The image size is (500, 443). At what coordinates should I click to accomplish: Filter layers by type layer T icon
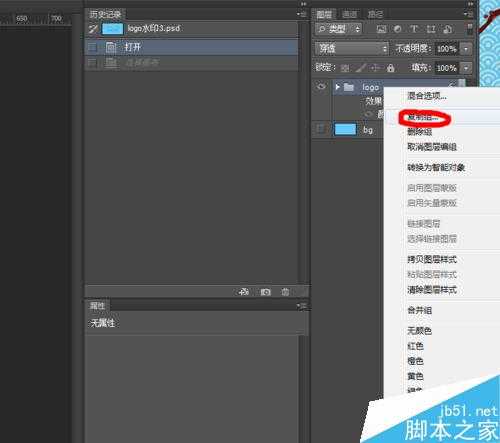coord(414,29)
